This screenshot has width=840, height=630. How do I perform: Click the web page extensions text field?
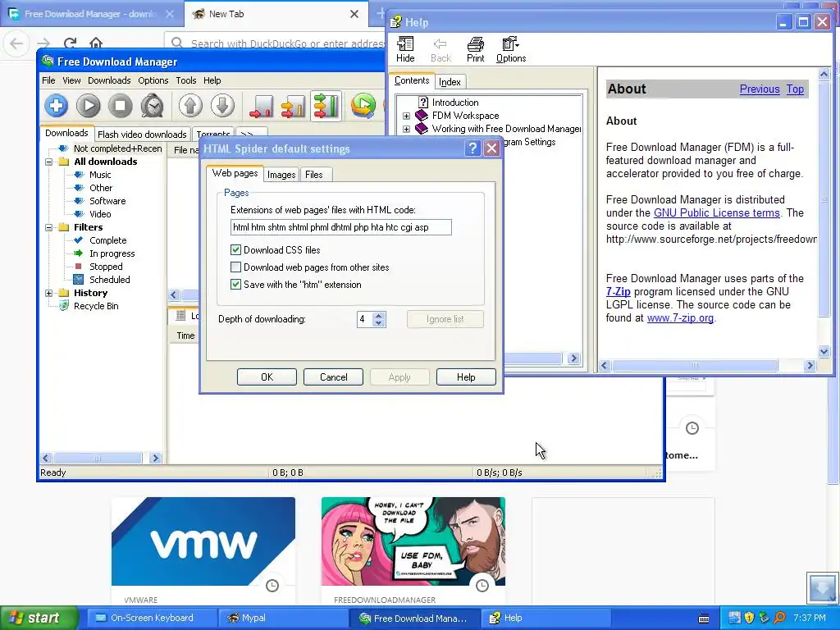point(340,227)
